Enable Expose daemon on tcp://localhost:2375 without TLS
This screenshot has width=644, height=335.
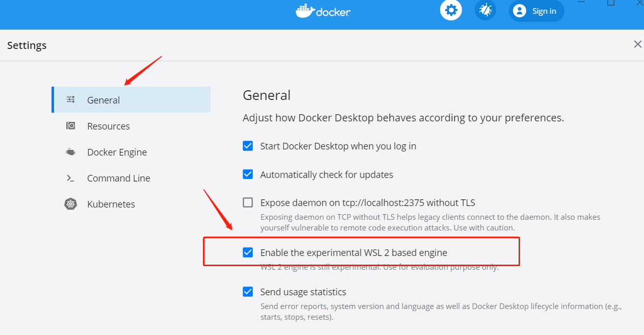click(248, 202)
